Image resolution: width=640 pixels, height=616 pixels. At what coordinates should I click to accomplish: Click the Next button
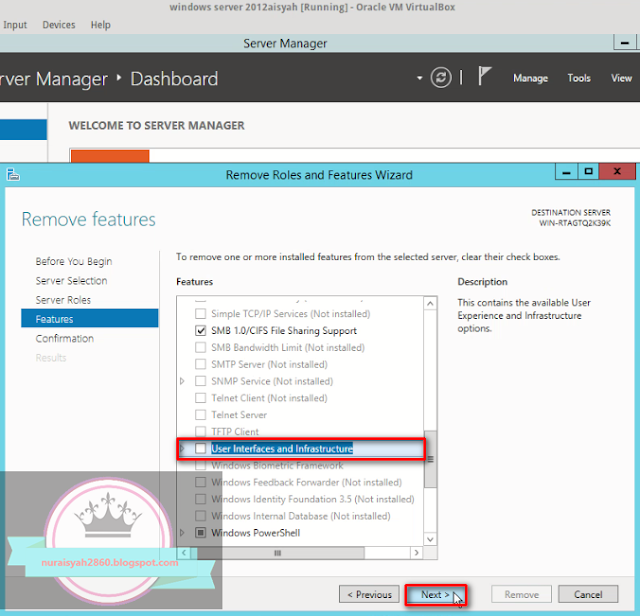(x=435, y=595)
